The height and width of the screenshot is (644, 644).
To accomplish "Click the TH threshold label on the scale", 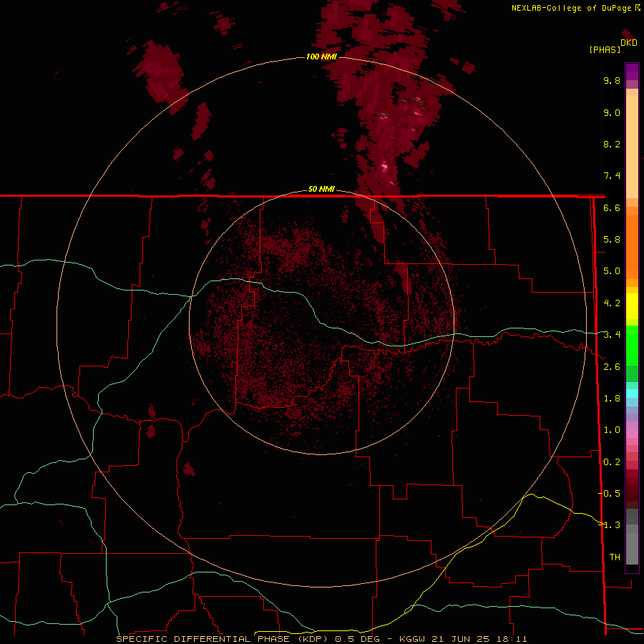I will coord(615,557).
